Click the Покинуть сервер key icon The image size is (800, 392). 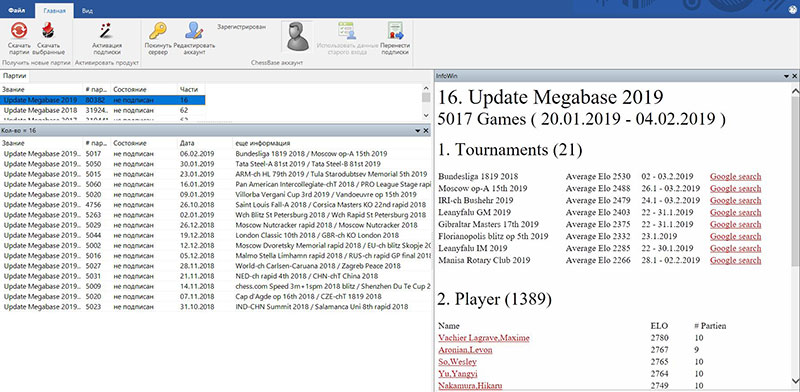(158, 32)
